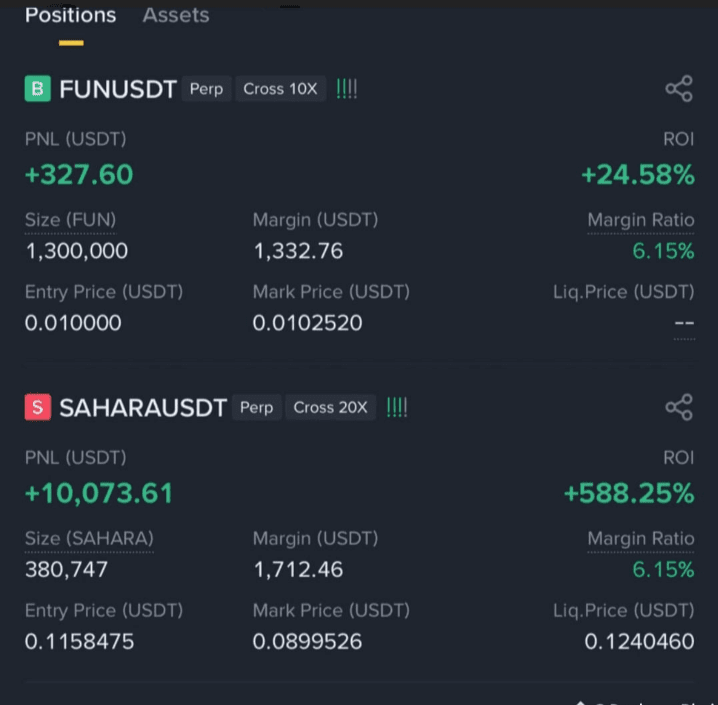Open the SAHARAUSDT Perp badge
The width and height of the screenshot is (718, 705).
coord(256,407)
